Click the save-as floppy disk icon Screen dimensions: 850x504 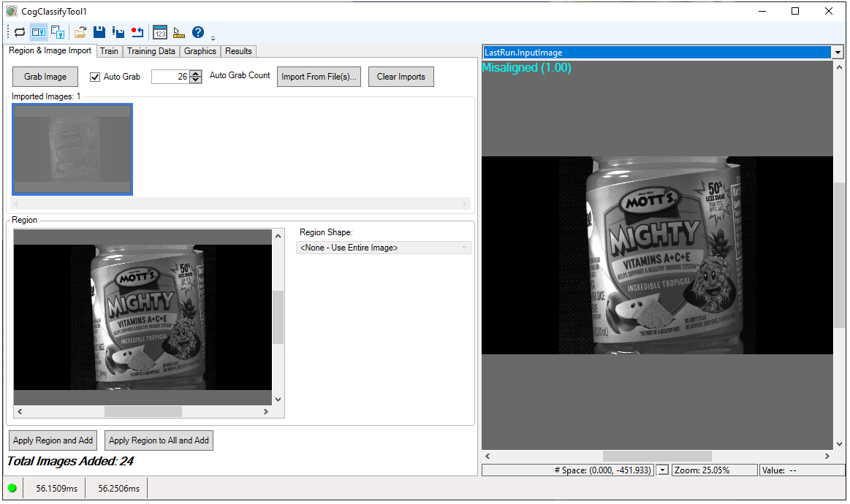tap(118, 32)
